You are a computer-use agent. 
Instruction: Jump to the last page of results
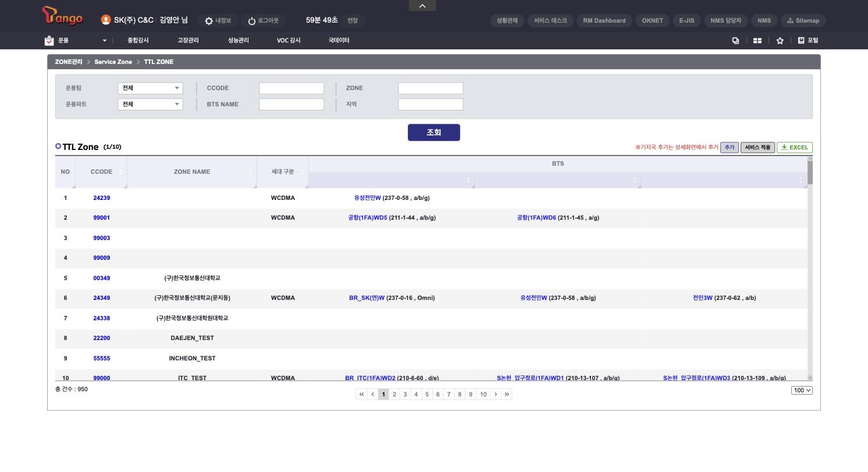point(507,394)
